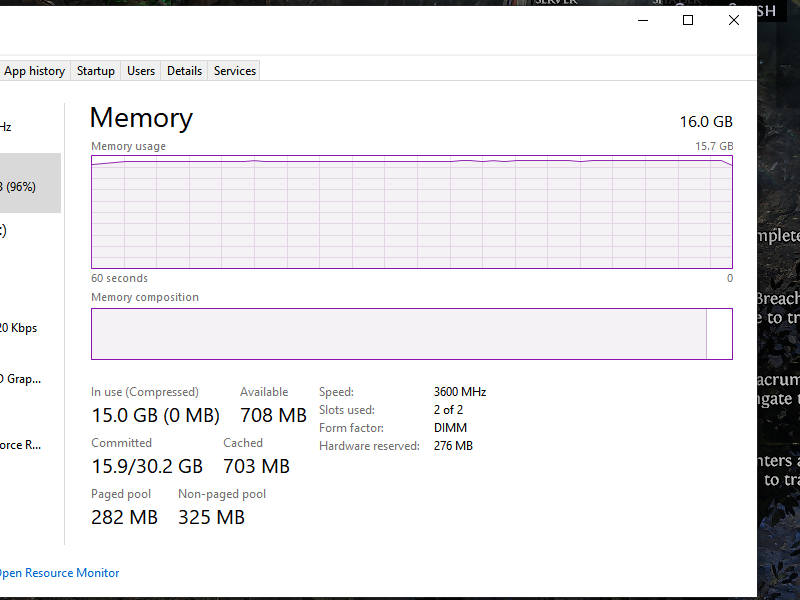Click the Slots used value 2 of 2
Screen dimensions: 800x600
(x=448, y=410)
